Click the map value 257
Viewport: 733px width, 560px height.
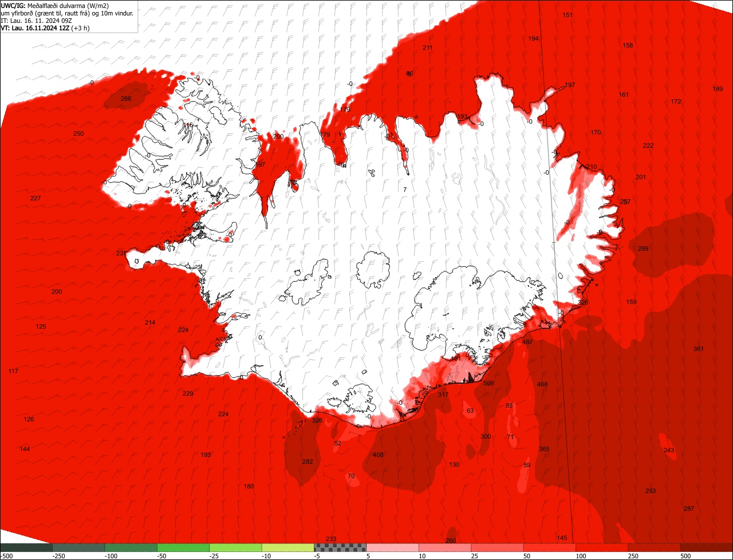pyautogui.click(x=625, y=202)
